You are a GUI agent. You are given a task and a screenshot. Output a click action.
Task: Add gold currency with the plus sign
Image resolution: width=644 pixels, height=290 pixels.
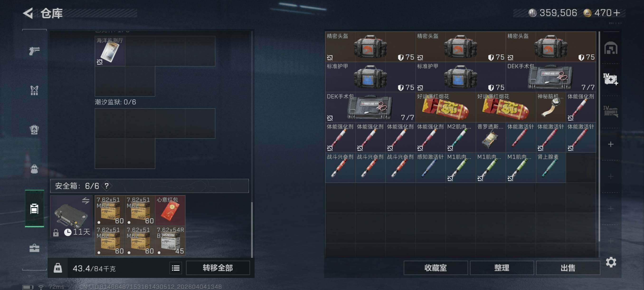(x=616, y=13)
